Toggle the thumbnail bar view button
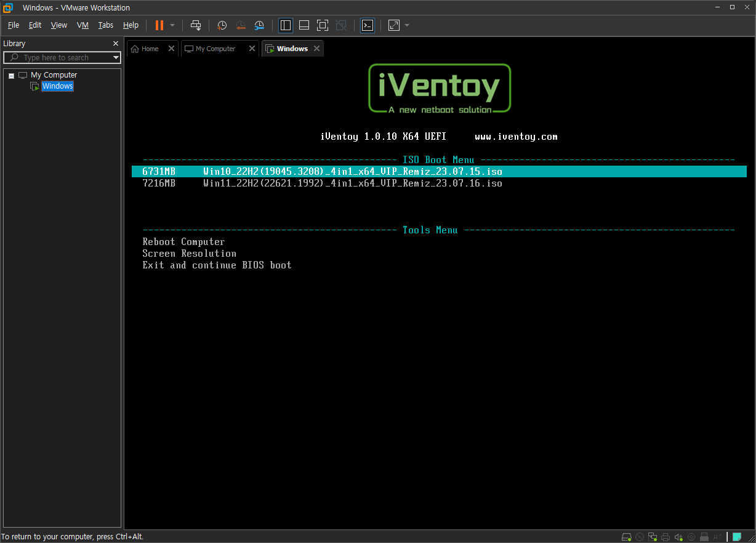The width and height of the screenshot is (756, 543). click(304, 25)
